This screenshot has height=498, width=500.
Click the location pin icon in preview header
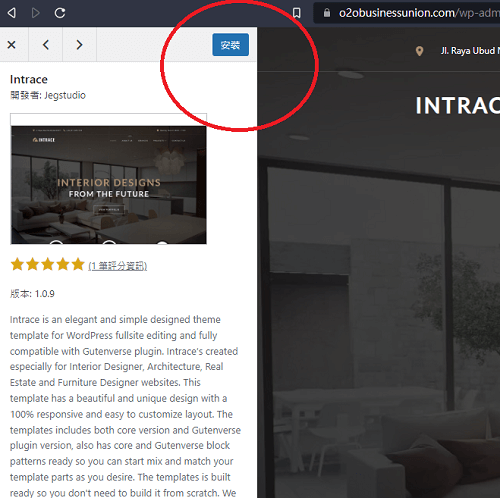coord(419,51)
